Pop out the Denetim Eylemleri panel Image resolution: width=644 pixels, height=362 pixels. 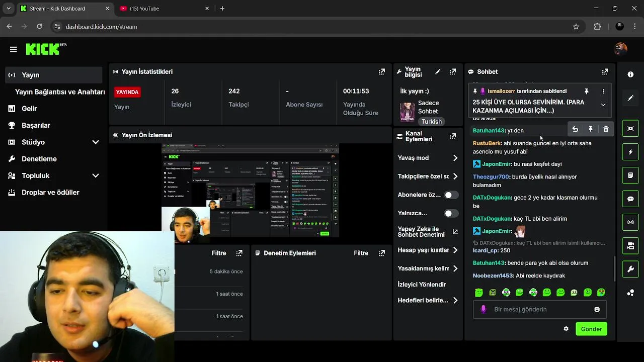[x=381, y=253]
